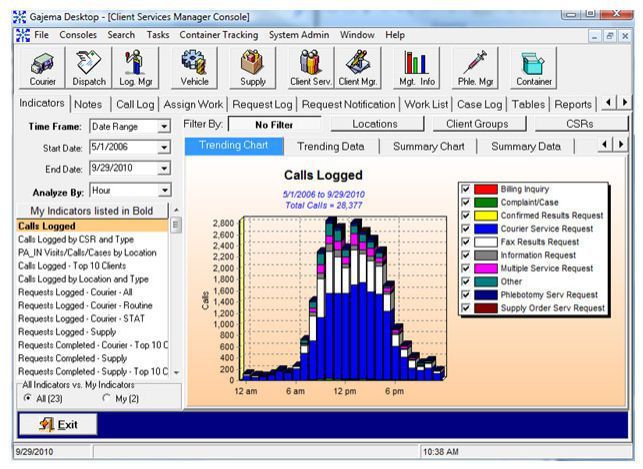Select the Client Mgr. icon
Viewport: 643px width, 469px height.
click(358, 68)
